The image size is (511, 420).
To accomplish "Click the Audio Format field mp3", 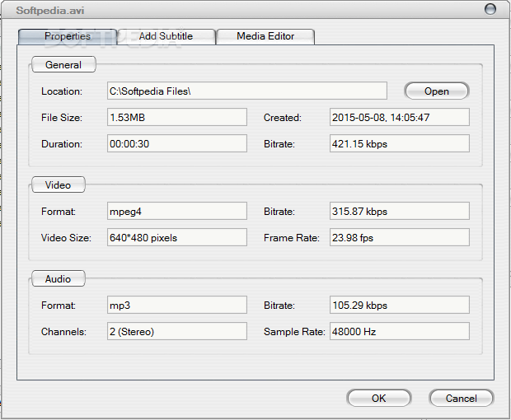I will click(x=177, y=305).
